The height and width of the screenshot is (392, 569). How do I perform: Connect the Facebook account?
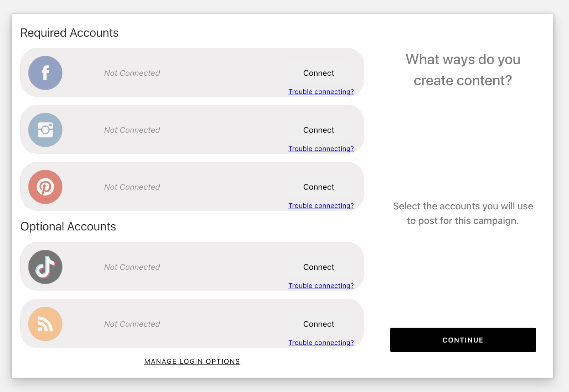pyautogui.click(x=319, y=73)
